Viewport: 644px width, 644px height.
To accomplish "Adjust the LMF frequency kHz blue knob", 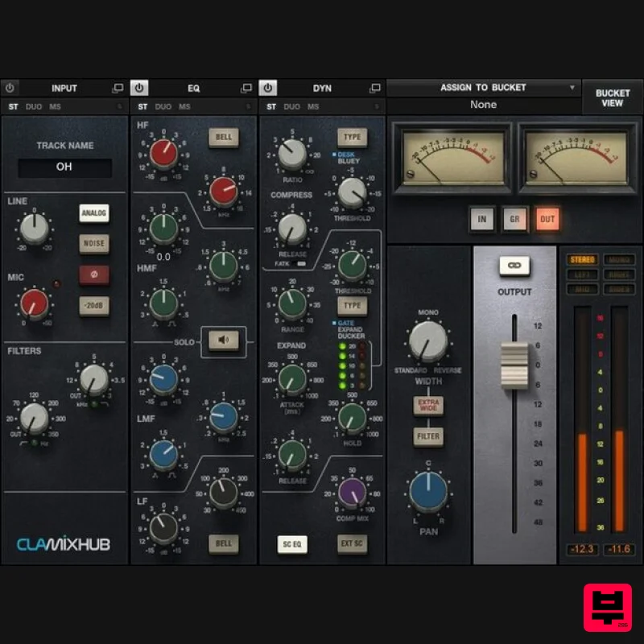I will point(224,416).
